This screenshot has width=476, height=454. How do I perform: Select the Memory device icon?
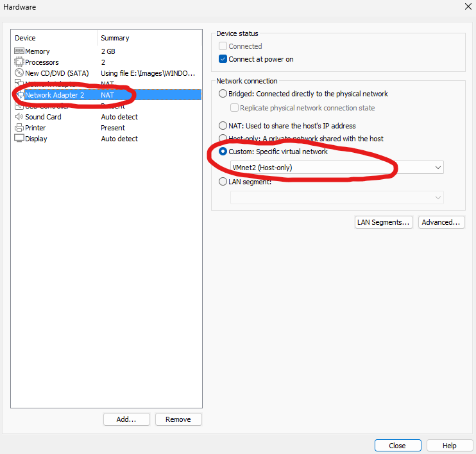19,51
